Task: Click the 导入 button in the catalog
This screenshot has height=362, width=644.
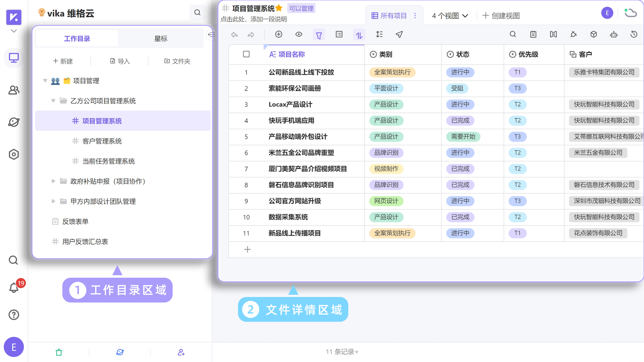Action: coord(120,61)
